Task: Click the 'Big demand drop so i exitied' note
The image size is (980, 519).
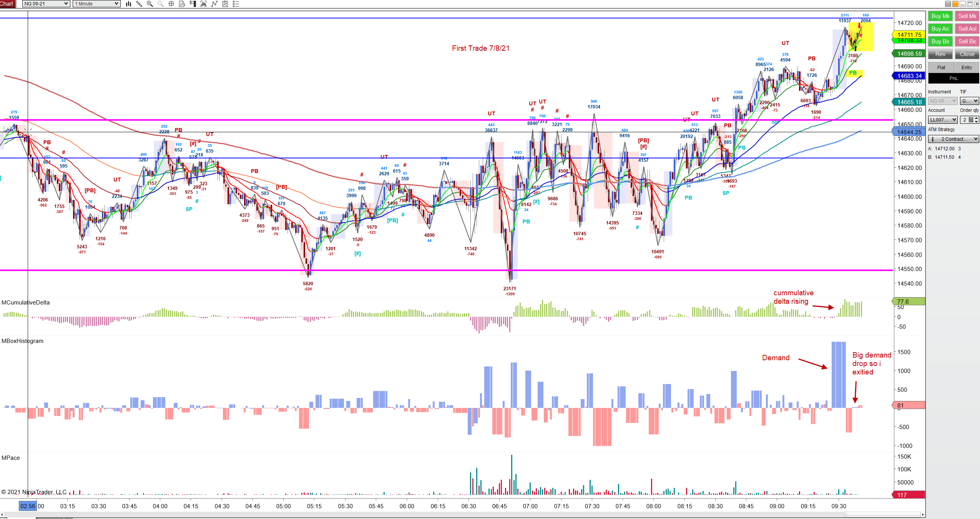Action: [x=871, y=363]
